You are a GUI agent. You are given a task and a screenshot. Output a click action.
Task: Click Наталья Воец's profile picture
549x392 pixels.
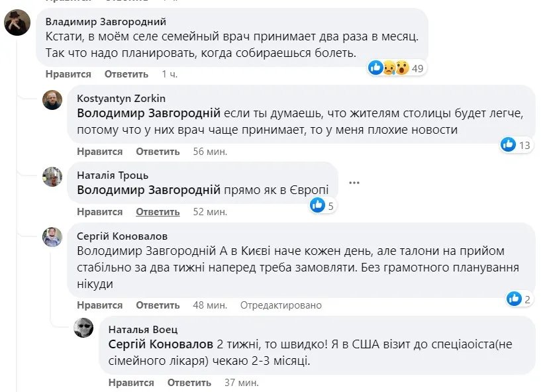[x=83, y=328]
